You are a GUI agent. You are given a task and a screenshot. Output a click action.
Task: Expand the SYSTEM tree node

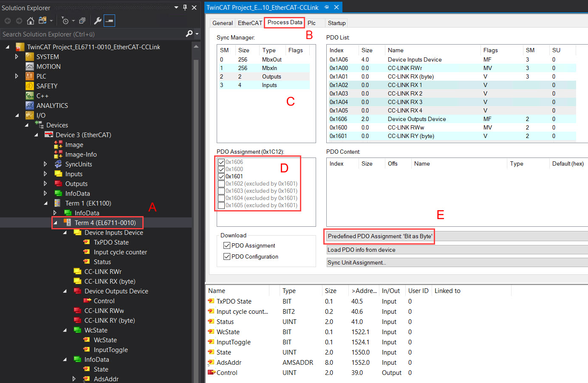[17, 56]
